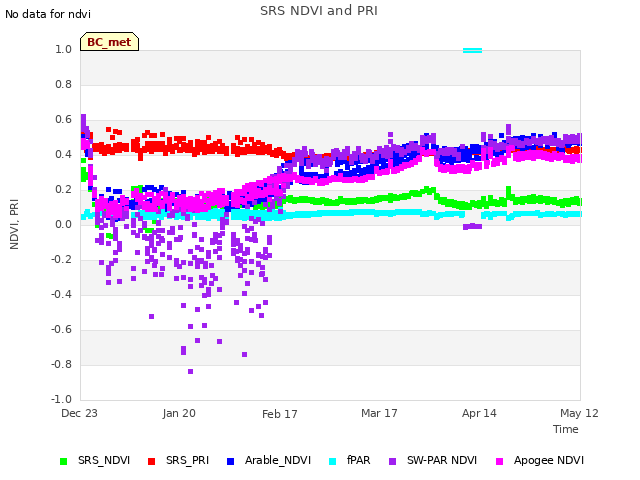Screen dimensions: 640x480
Task: Click the 0.0 y-axis tick label
Action: pyautogui.click(x=64, y=224)
